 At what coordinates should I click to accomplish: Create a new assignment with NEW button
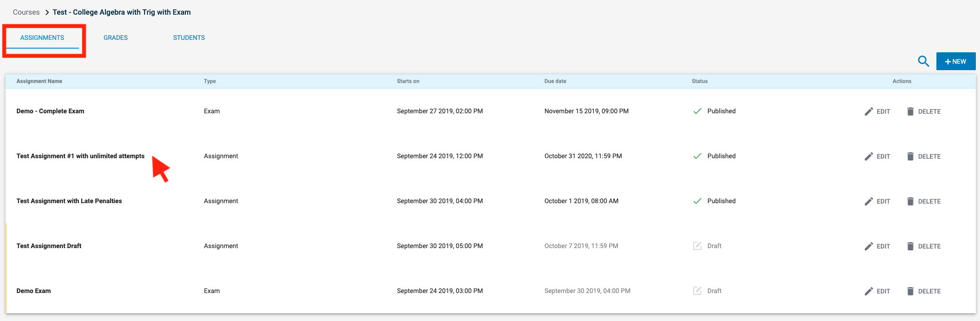[956, 61]
